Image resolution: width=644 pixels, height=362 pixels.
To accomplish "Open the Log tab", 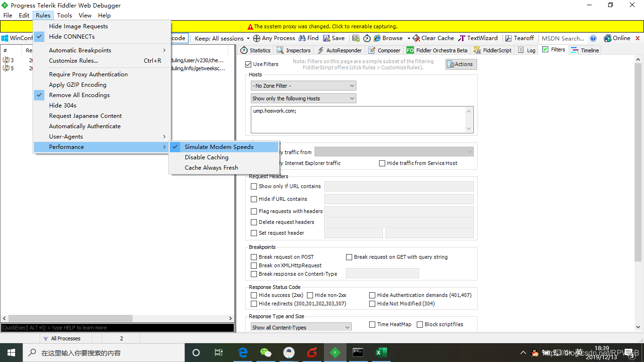I will 527,50.
